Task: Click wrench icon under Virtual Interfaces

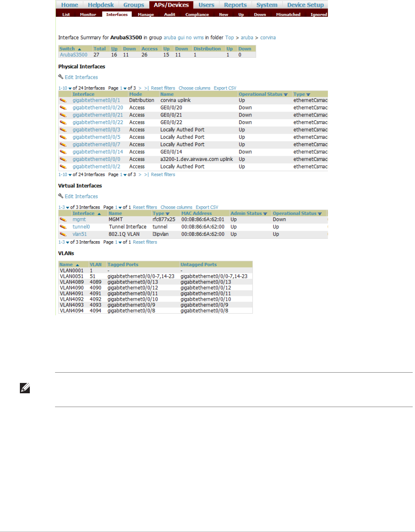Action: tap(61, 196)
